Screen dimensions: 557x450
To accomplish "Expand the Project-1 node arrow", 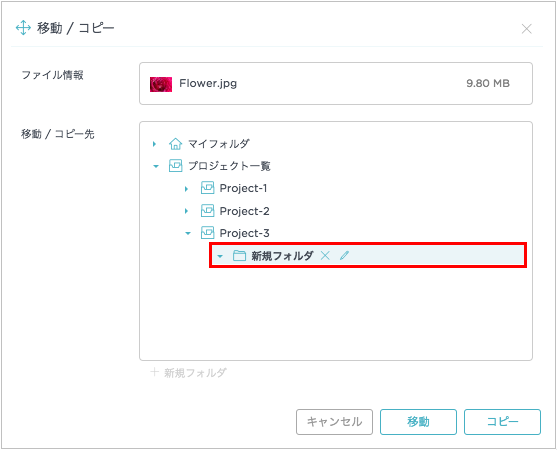I will (x=186, y=189).
